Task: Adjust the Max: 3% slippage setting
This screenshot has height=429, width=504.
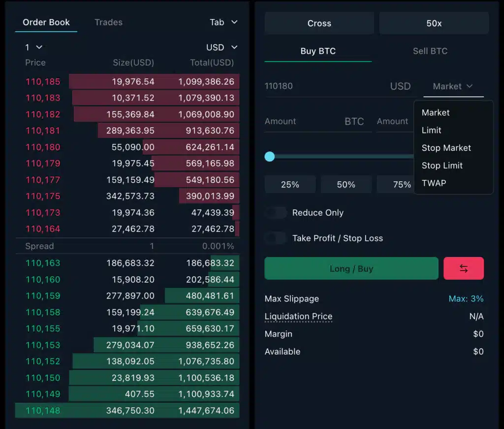Action: tap(466, 299)
